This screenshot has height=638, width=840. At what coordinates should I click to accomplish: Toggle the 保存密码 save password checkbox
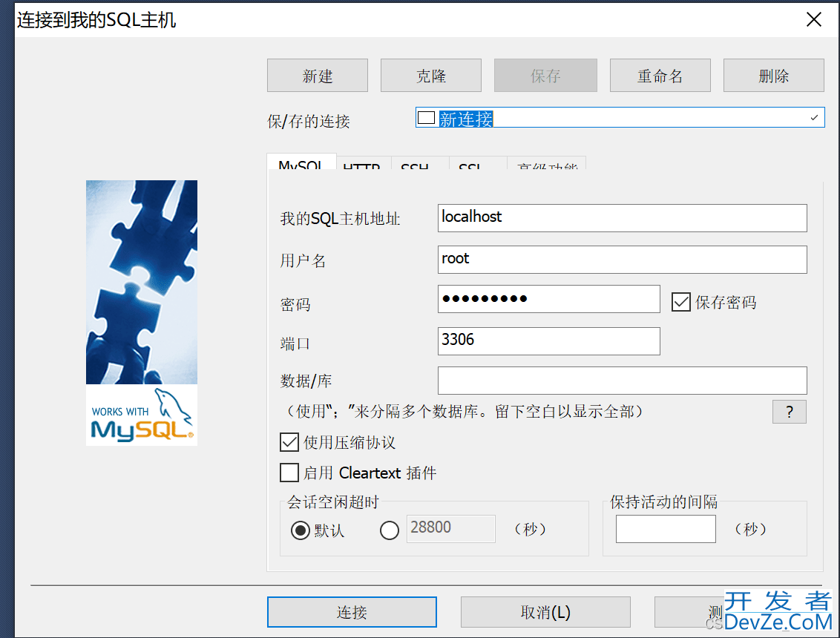click(681, 302)
